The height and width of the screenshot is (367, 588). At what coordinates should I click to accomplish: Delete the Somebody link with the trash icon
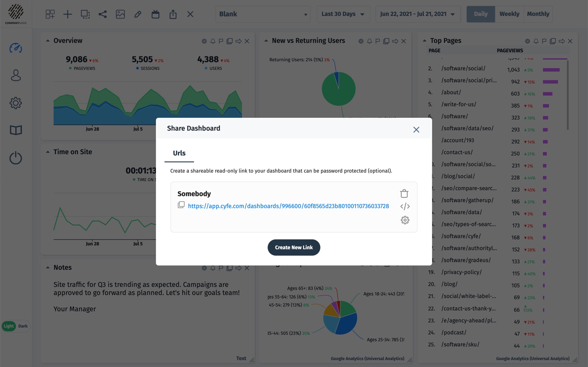(405, 193)
